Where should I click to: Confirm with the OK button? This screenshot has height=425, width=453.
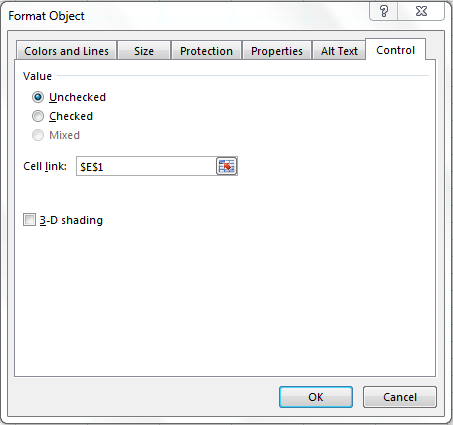pos(316,397)
